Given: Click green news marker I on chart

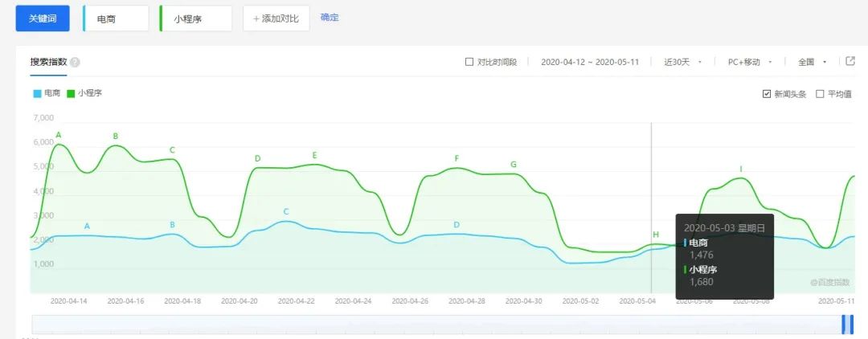Looking at the screenshot, I should point(741,169).
